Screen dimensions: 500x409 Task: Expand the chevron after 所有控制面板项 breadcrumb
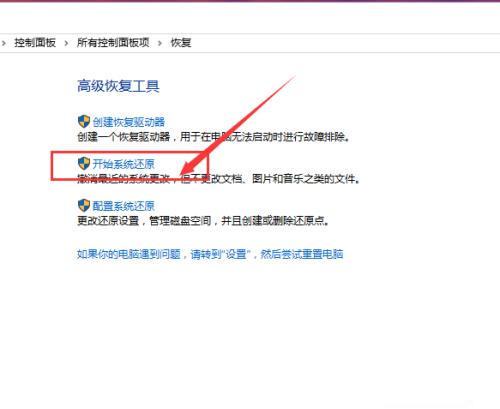tap(160, 43)
